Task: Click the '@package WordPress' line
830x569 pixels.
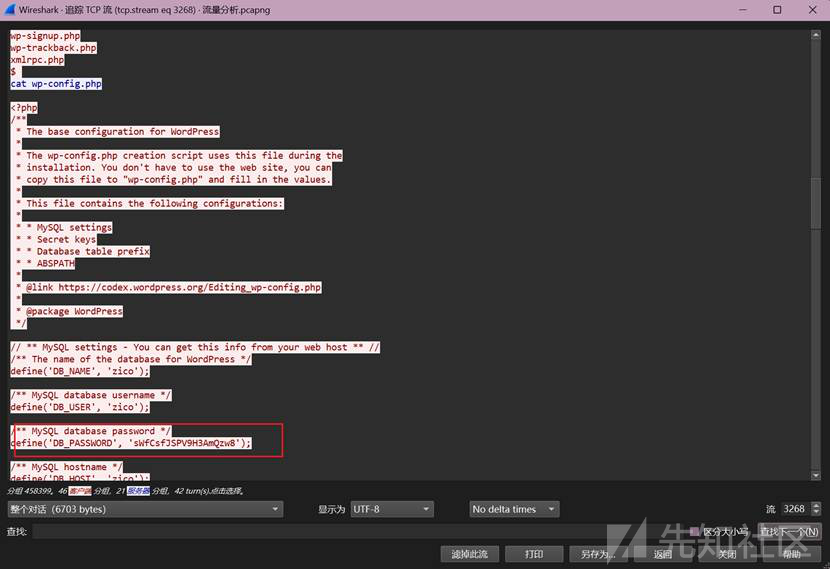Action: 69,311
